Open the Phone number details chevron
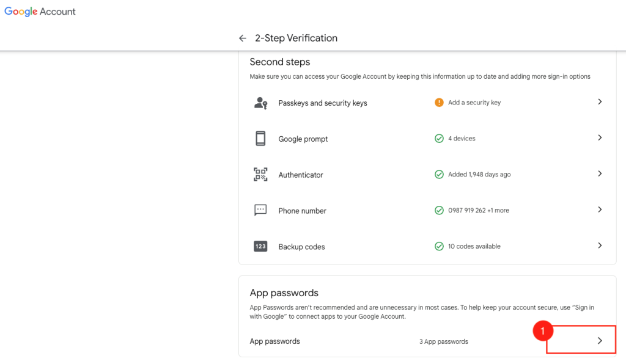The width and height of the screenshot is (626, 364). (600, 210)
